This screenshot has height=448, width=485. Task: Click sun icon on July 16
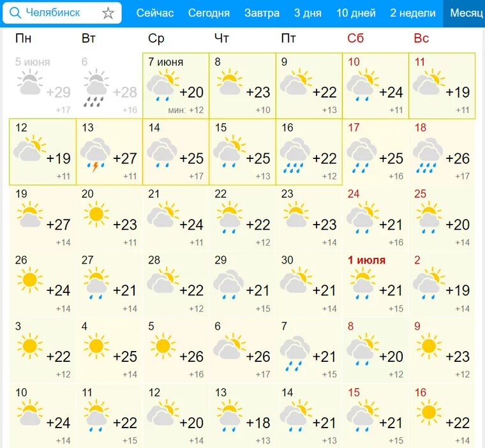pyautogui.click(x=428, y=412)
